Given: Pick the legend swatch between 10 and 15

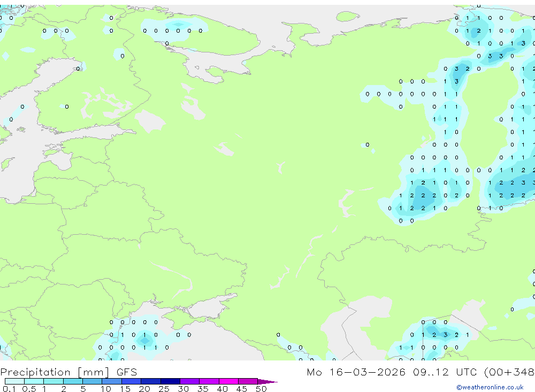Looking at the screenshot, I should pos(112,381).
